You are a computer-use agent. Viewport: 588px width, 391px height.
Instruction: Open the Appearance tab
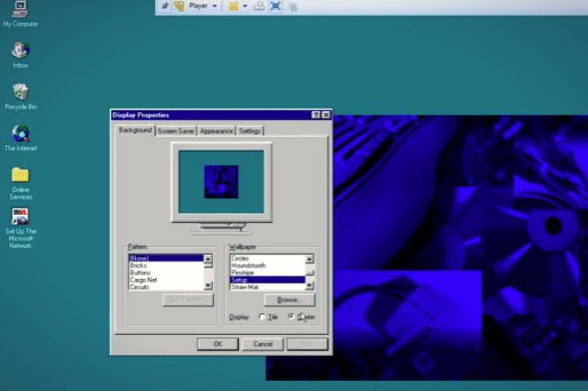click(216, 131)
